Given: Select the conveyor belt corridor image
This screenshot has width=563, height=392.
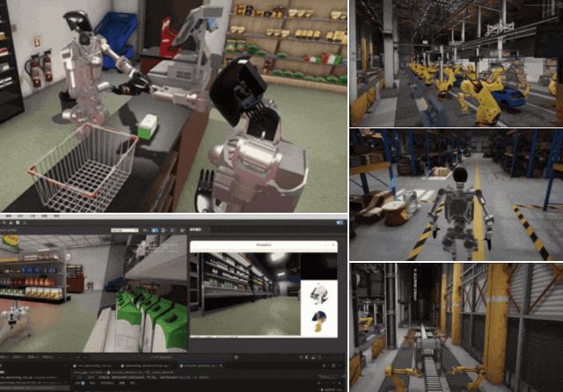Looking at the screenshot, I should point(457,328).
